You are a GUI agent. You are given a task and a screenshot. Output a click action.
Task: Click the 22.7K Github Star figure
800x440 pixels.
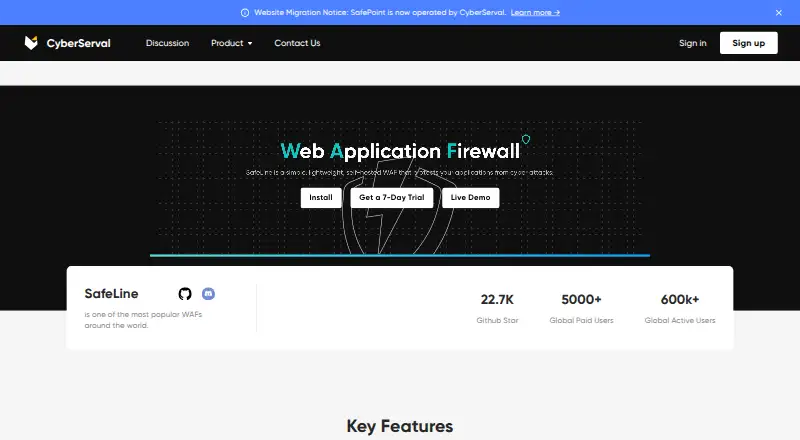point(497,300)
